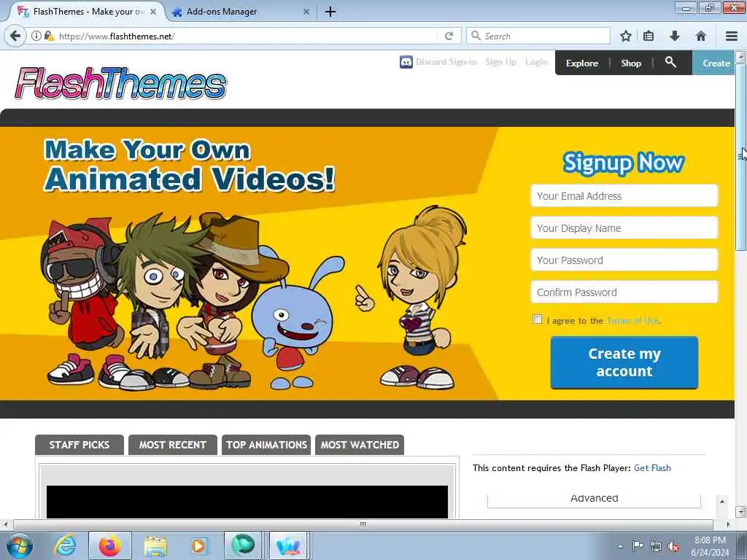Click the taskbar clock showing 8:08 PM
Image resolution: width=747 pixels, height=560 pixels.
(x=710, y=546)
